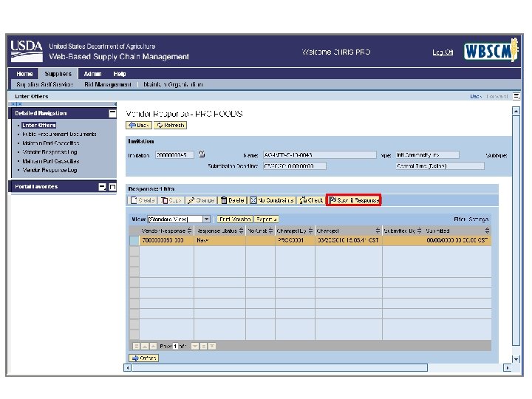
Task: Sort by Changed column arrows
Action: coord(378,231)
